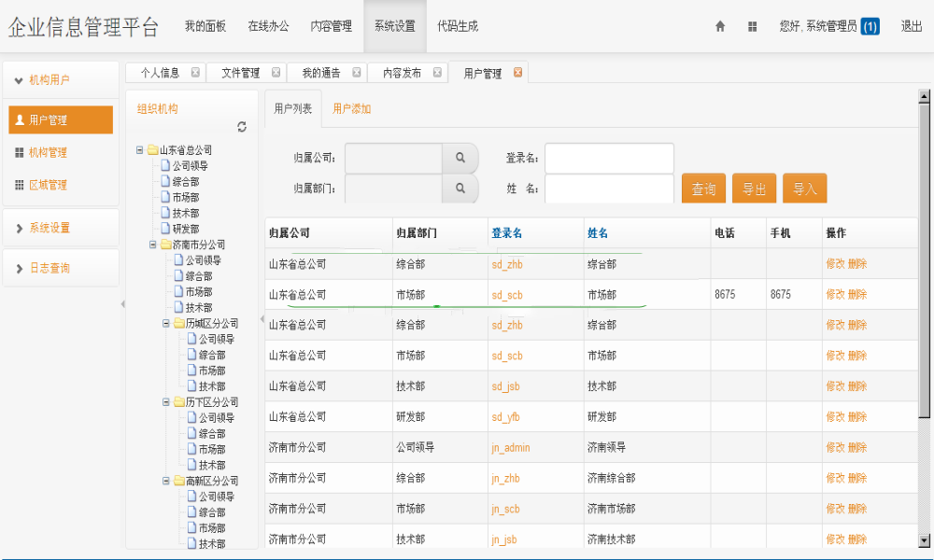Click the 高新区分公司 folder icon in tree

[x=178, y=481]
